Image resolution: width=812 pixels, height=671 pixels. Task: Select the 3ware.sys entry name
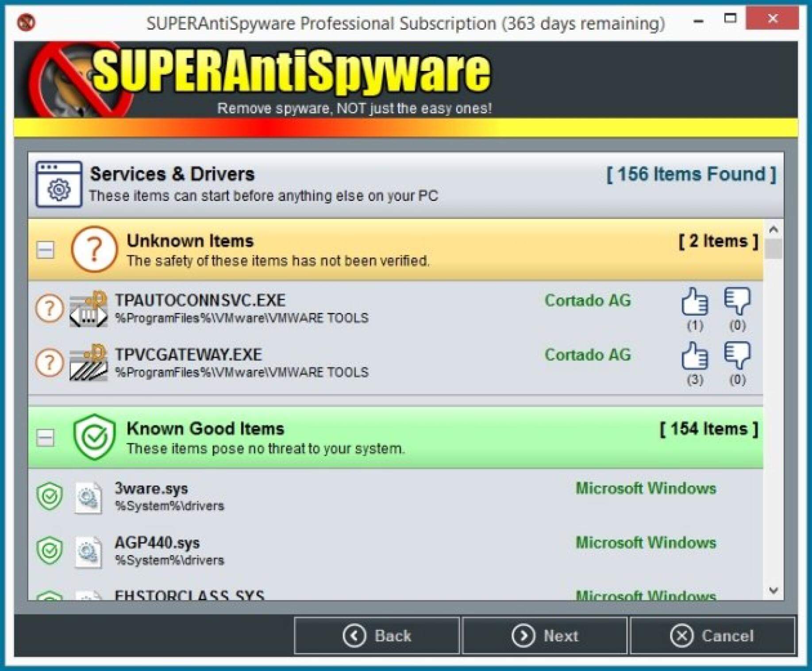click(x=151, y=488)
